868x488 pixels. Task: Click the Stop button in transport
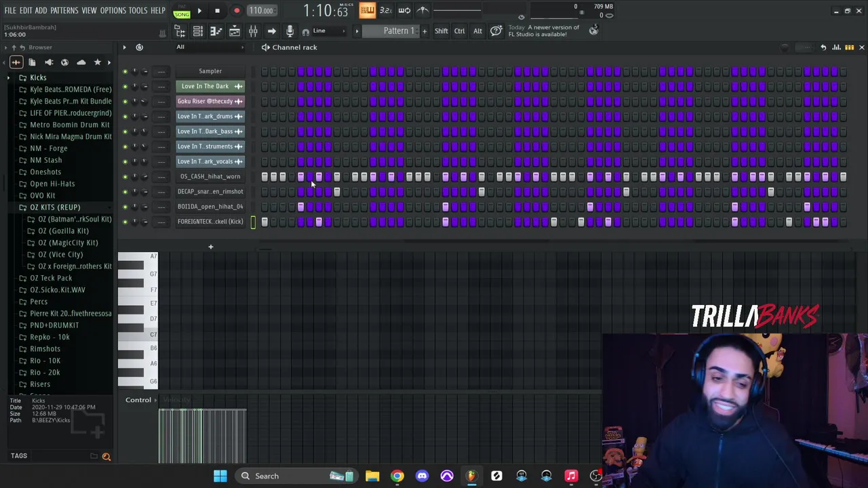[217, 11]
